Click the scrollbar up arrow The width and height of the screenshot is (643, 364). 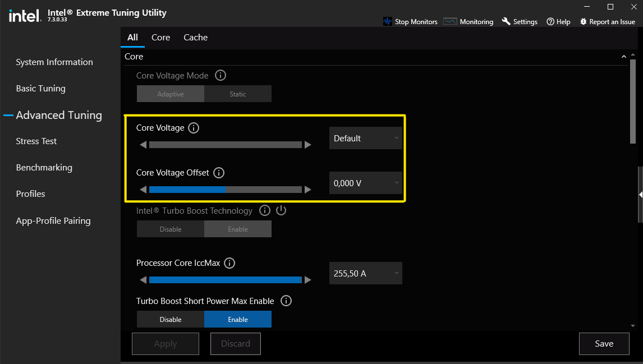tap(633, 54)
